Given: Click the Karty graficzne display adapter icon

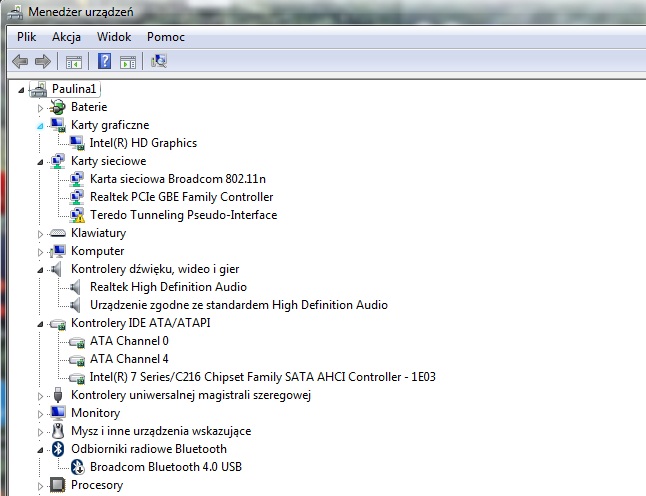Looking at the screenshot, I should tap(57, 125).
